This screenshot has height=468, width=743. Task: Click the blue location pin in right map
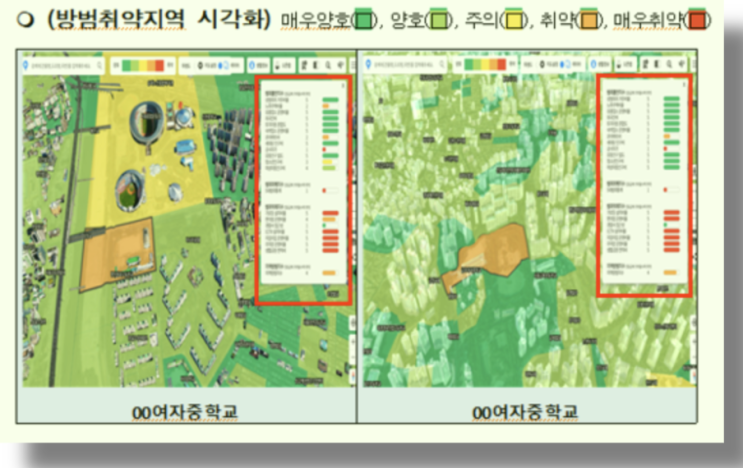(x=368, y=64)
